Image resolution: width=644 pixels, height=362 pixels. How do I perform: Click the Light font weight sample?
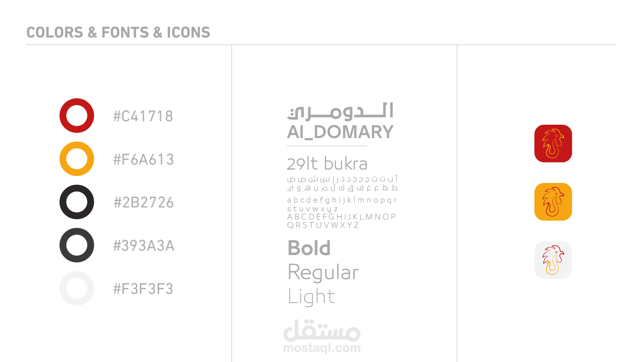tap(312, 297)
